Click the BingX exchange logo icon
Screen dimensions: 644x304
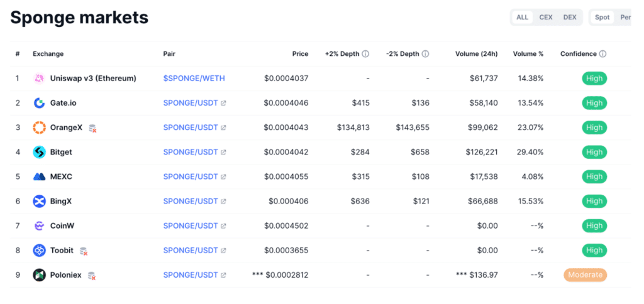point(39,201)
